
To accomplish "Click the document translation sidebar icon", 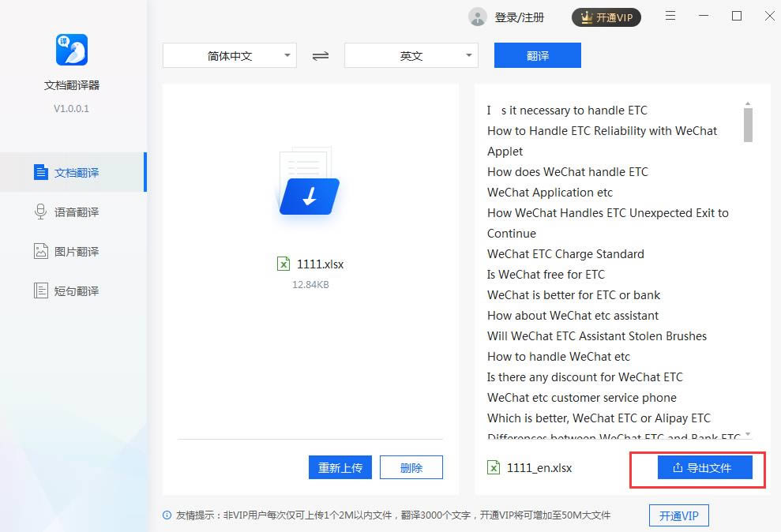I will (41, 172).
